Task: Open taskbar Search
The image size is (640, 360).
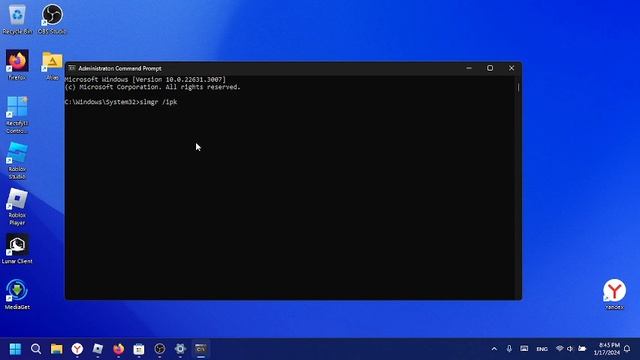Action: click(36, 349)
